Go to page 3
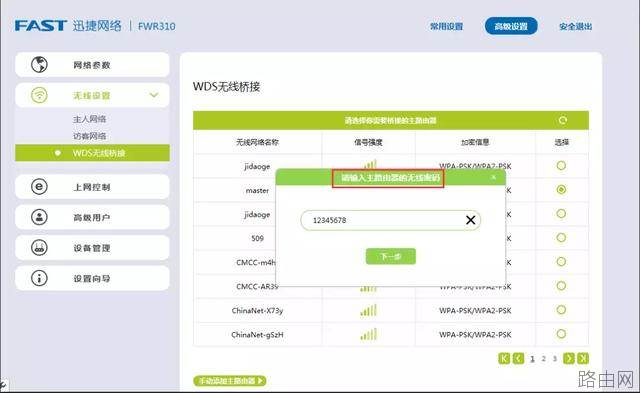 [555, 359]
